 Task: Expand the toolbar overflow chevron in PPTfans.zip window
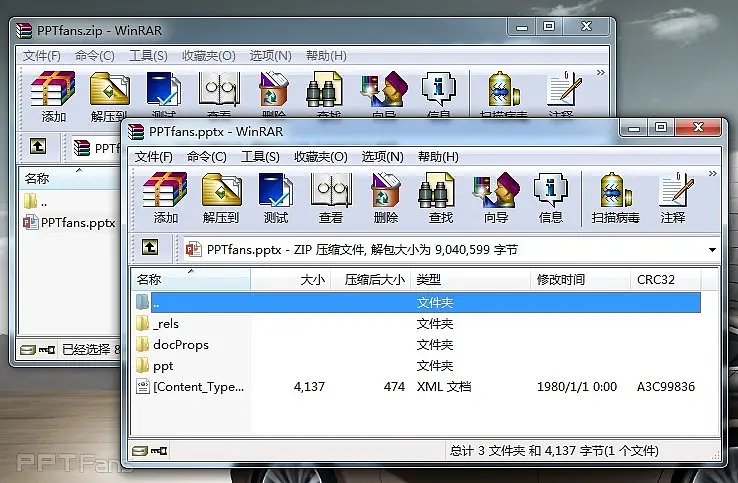click(x=600, y=73)
